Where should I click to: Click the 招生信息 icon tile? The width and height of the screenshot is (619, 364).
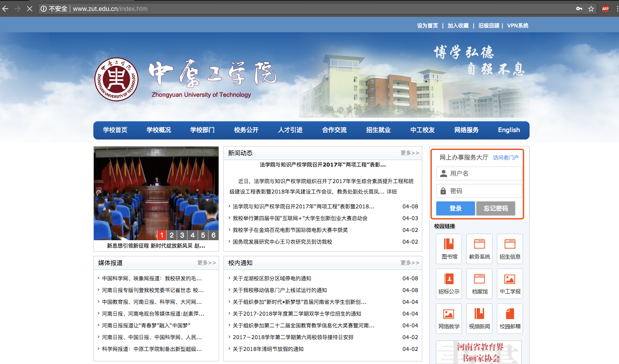click(x=510, y=248)
